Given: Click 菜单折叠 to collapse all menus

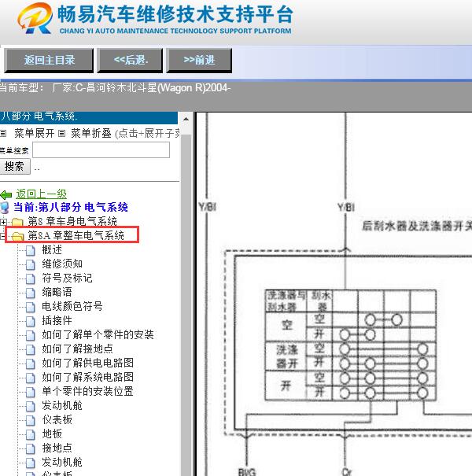Looking at the screenshot, I should pyautogui.click(x=91, y=133).
